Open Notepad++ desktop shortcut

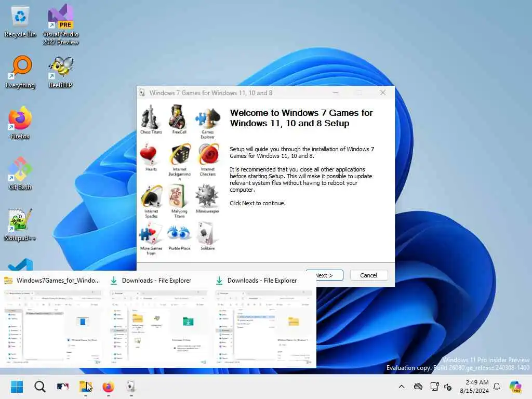click(x=20, y=225)
